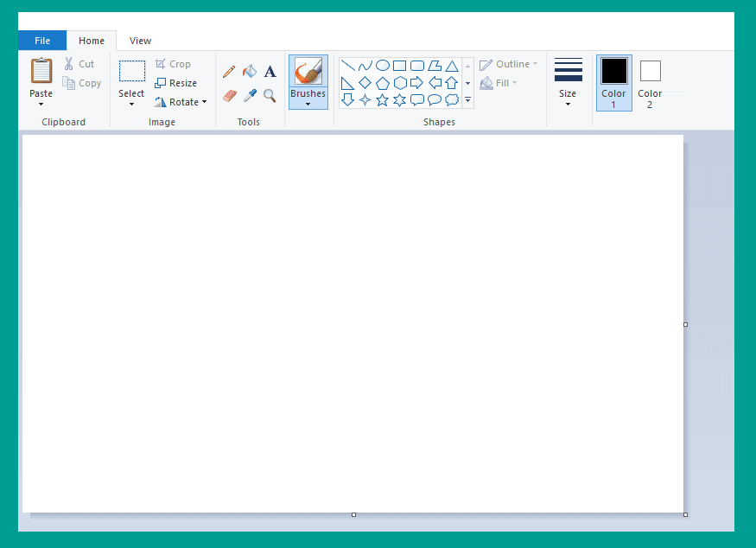The width and height of the screenshot is (756, 548).
Task: Choose the Line shape
Action: click(x=347, y=66)
